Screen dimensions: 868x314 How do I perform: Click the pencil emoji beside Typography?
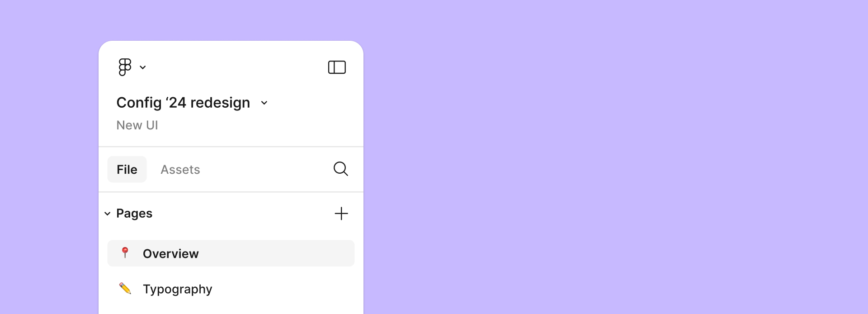125,288
